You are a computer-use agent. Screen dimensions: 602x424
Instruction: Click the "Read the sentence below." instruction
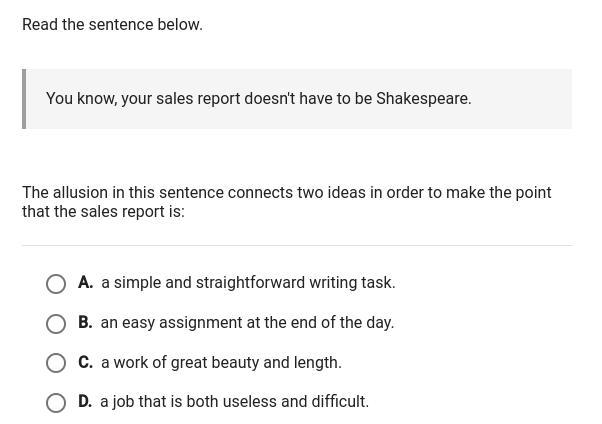point(112,25)
